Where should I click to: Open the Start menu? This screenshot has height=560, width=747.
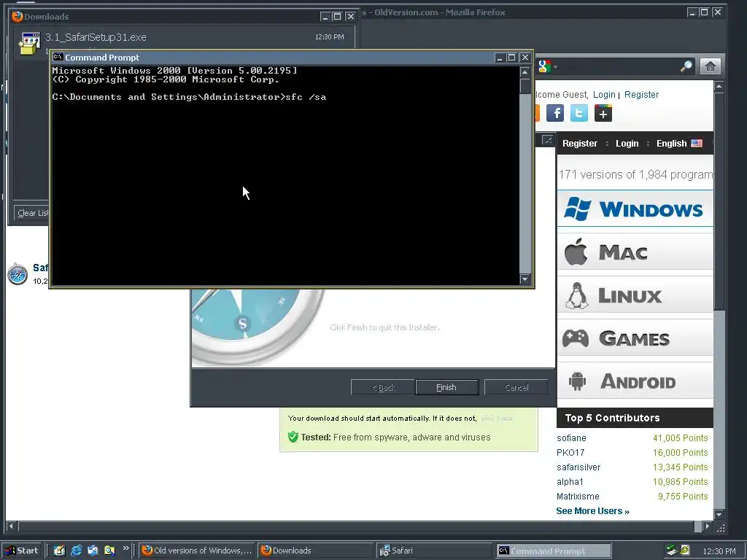(23, 551)
